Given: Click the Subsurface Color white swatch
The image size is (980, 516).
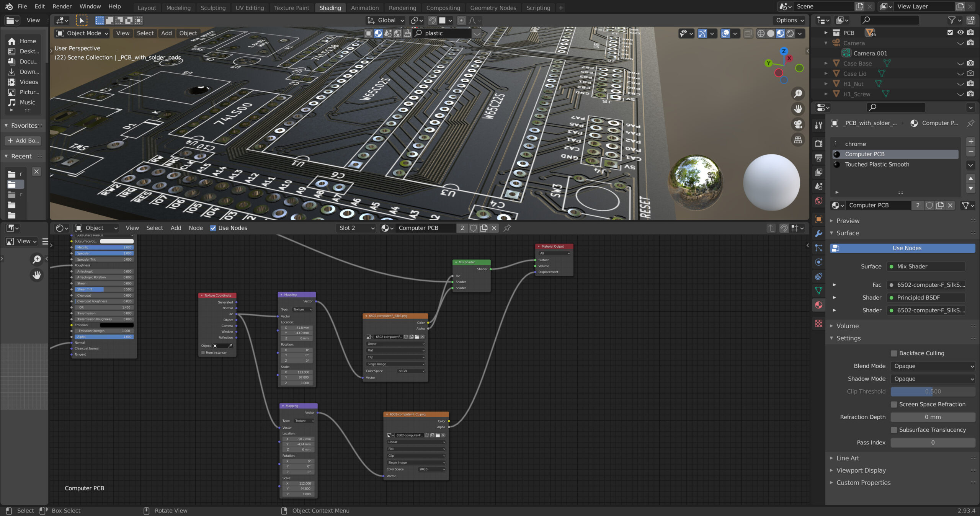Looking at the screenshot, I should pyautogui.click(x=117, y=241).
